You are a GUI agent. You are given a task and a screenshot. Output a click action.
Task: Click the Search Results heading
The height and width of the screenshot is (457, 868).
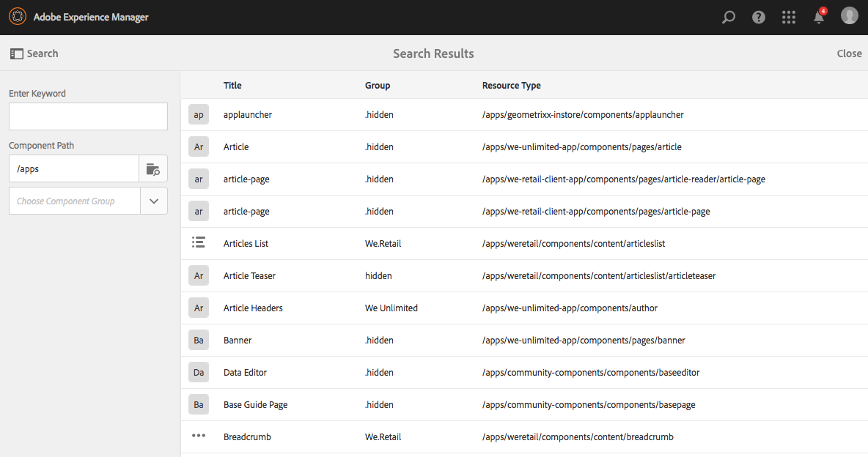(x=433, y=53)
